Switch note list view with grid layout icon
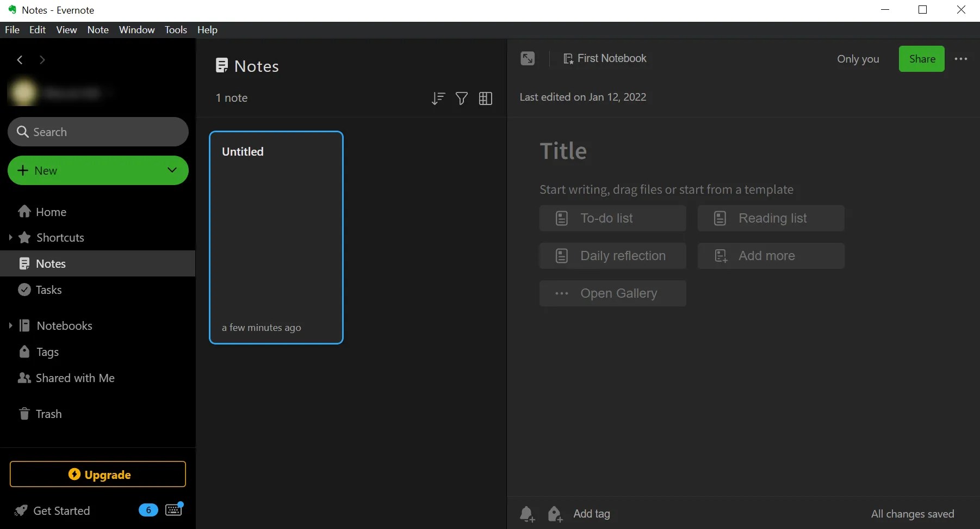980x529 pixels. [486, 99]
